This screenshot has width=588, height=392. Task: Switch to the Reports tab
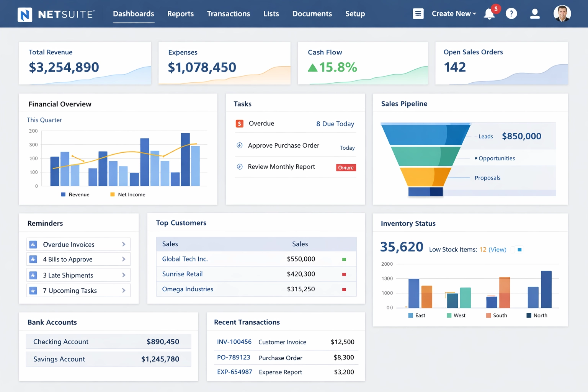[180, 14]
